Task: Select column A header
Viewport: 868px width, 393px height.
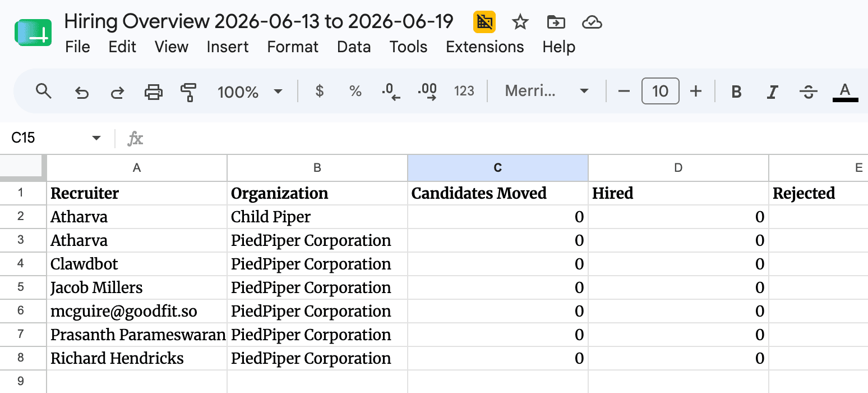Action: [137, 168]
